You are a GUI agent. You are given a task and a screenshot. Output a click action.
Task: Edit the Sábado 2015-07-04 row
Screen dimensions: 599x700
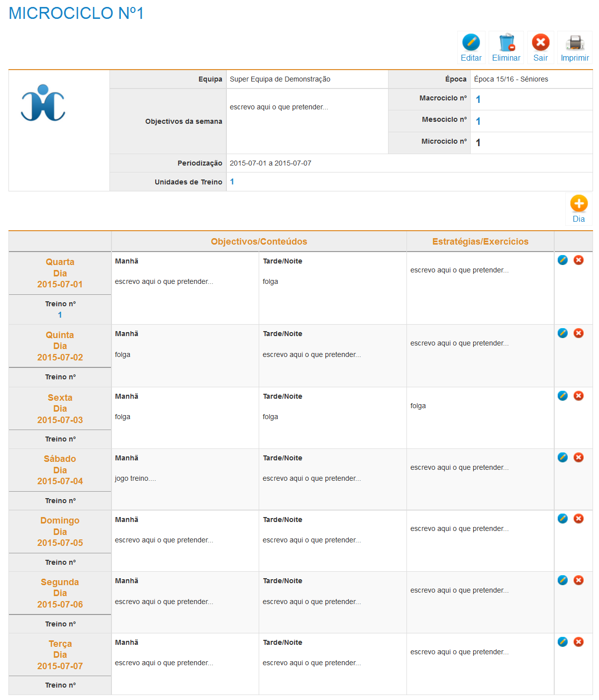tap(563, 457)
